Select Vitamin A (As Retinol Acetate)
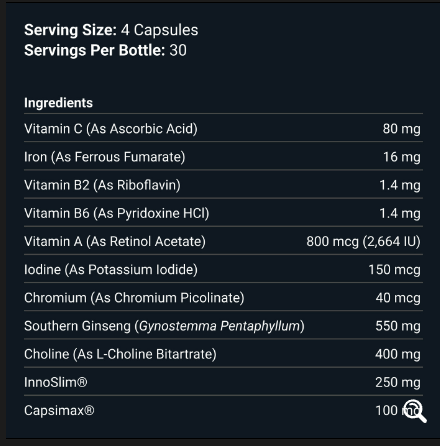The width and height of the screenshot is (440, 446). click(x=115, y=241)
